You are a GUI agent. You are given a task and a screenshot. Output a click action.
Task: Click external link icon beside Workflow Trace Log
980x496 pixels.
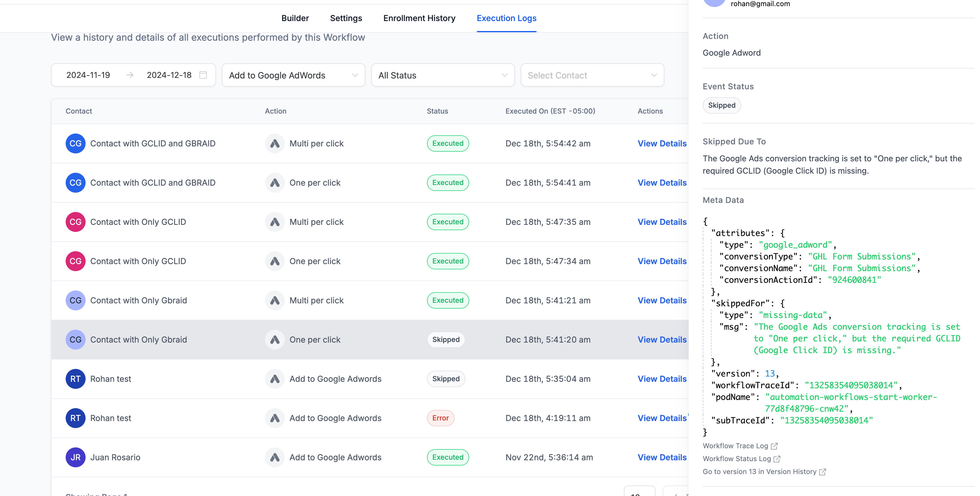pos(774,446)
